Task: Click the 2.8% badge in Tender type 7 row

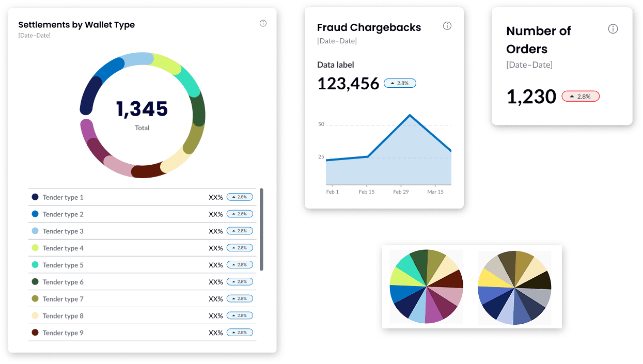Action: [x=240, y=298]
